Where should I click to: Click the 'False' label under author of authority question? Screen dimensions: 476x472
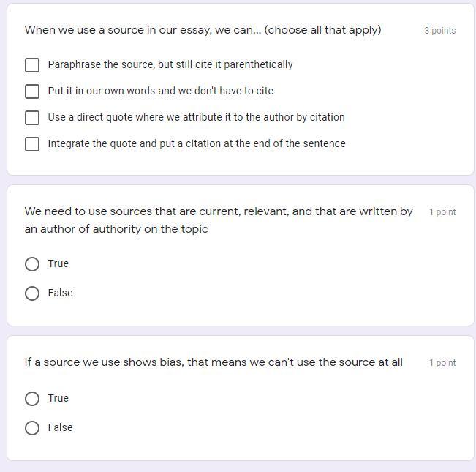pyautogui.click(x=60, y=293)
